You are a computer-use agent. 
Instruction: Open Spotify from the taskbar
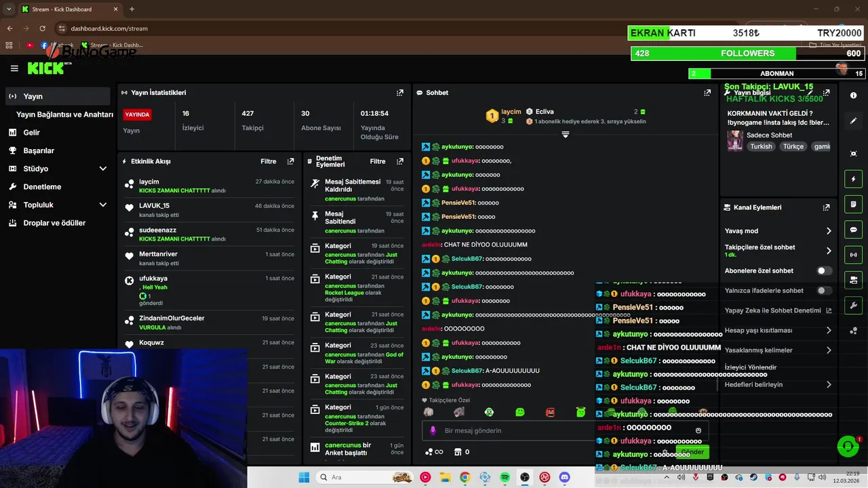[505, 477]
